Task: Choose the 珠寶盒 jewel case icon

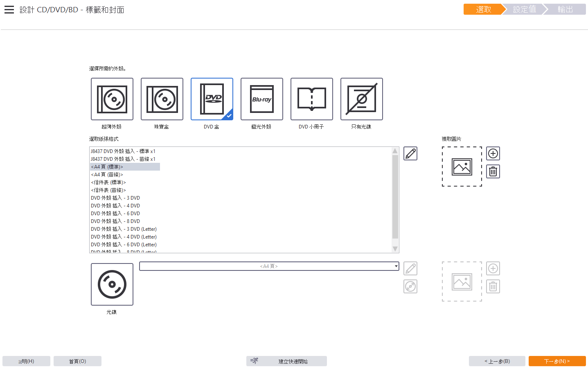Action: (162, 99)
